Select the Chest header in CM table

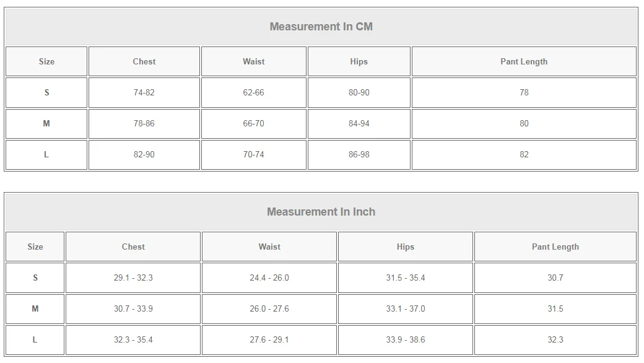click(144, 61)
